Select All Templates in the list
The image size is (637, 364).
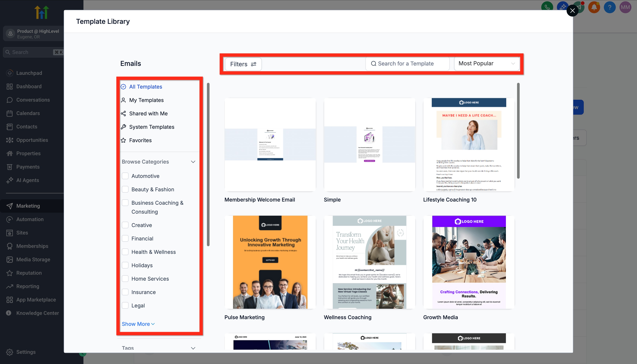(x=145, y=87)
